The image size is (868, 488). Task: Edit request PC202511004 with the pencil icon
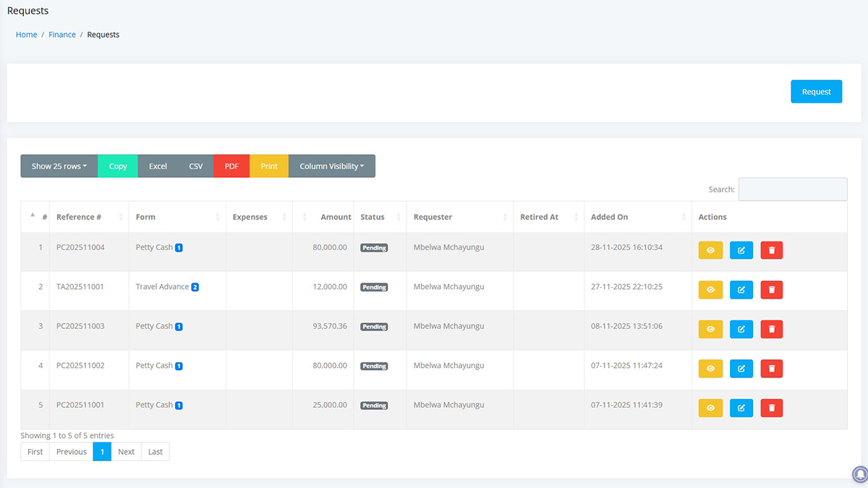(x=741, y=250)
